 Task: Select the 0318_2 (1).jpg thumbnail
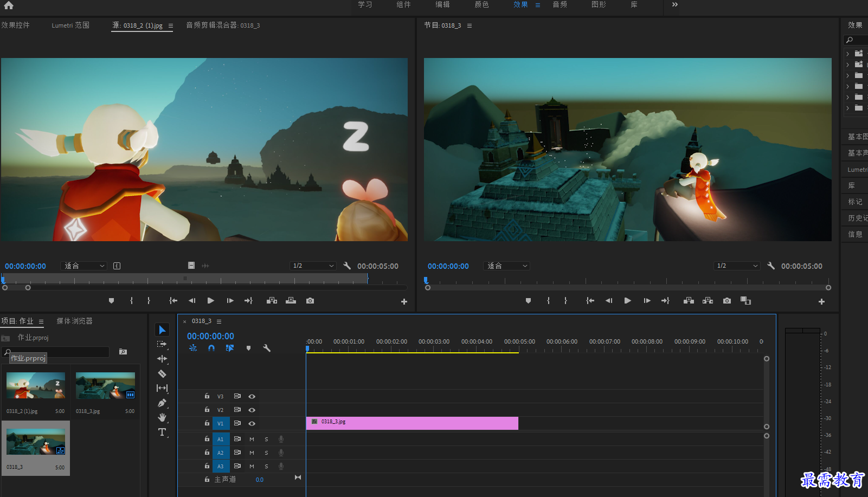36,385
